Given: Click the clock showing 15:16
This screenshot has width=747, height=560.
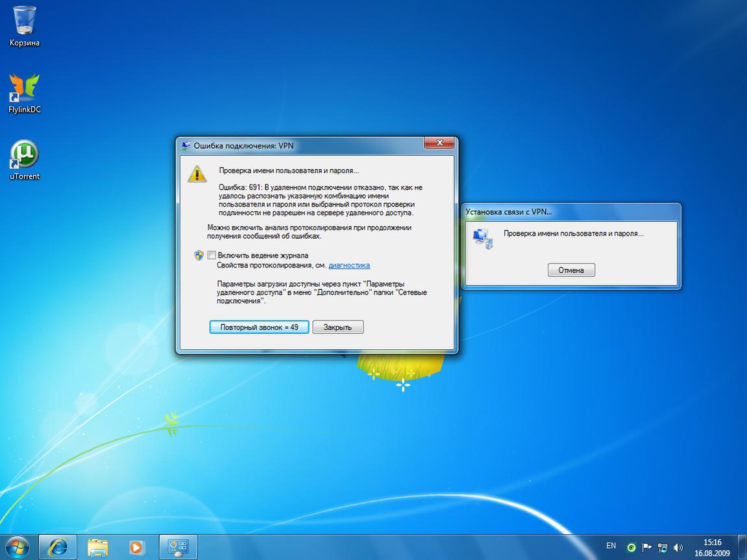Looking at the screenshot, I should click(712, 547).
